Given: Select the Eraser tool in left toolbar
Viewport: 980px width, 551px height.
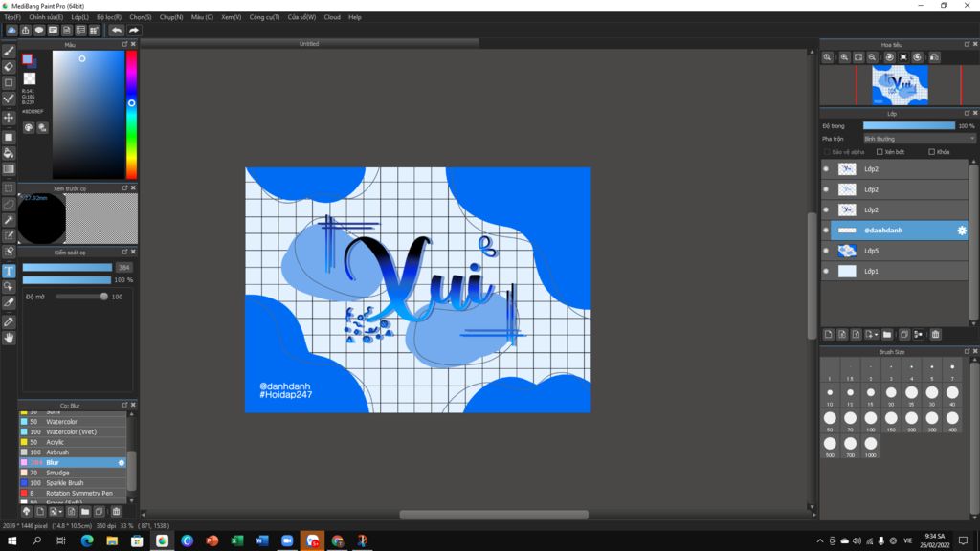Looking at the screenshot, I should coord(9,67).
